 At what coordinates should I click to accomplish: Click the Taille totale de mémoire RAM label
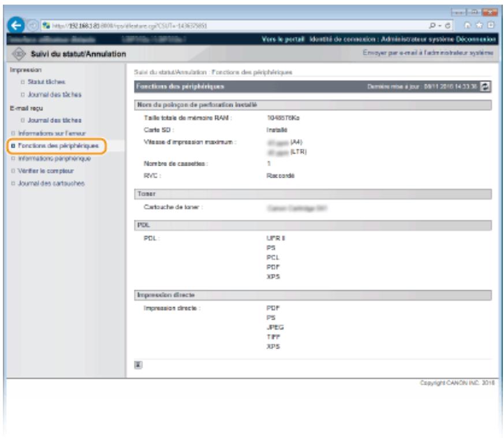pyautogui.click(x=188, y=118)
